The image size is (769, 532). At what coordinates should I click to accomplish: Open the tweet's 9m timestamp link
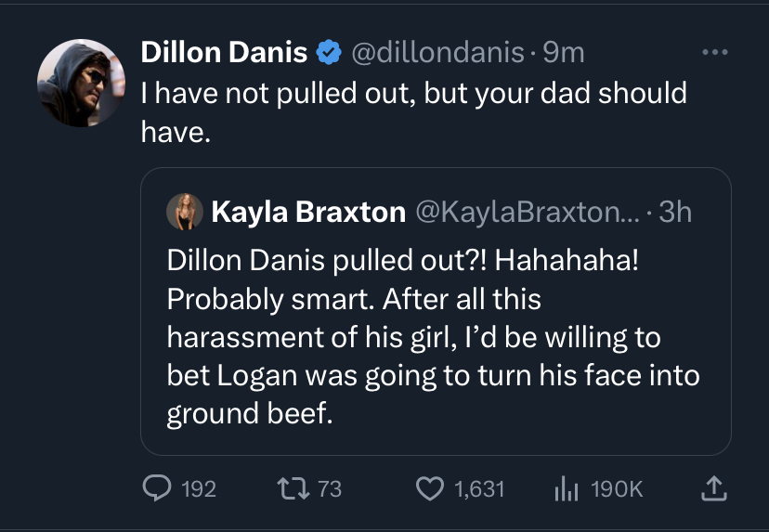tap(564, 53)
